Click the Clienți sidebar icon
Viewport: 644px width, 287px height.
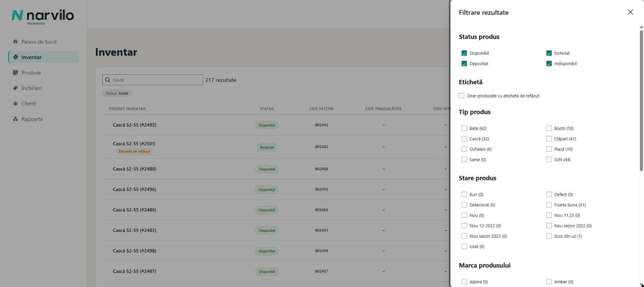coord(15,104)
